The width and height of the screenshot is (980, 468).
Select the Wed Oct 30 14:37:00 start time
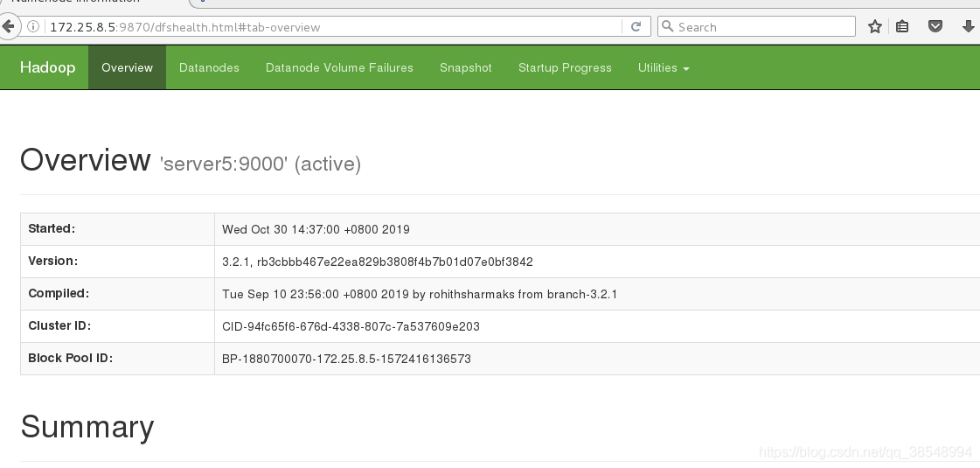[x=316, y=229]
